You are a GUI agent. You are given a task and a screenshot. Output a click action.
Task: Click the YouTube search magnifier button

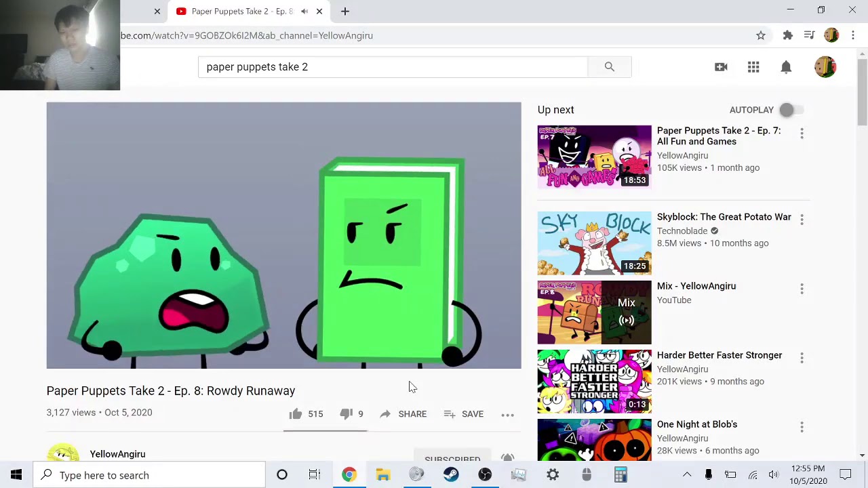[610, 66]
